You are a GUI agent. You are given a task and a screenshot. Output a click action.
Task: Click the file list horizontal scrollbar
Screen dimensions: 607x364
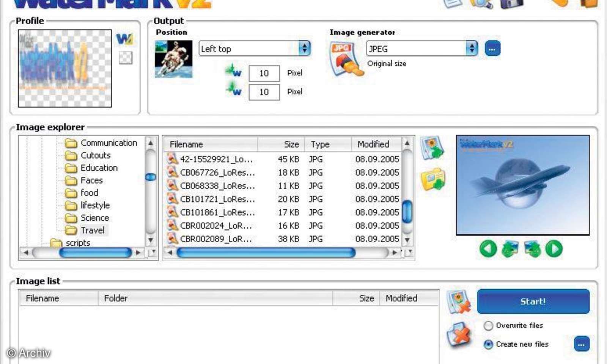pyautogui.click(x=266, y=253)
